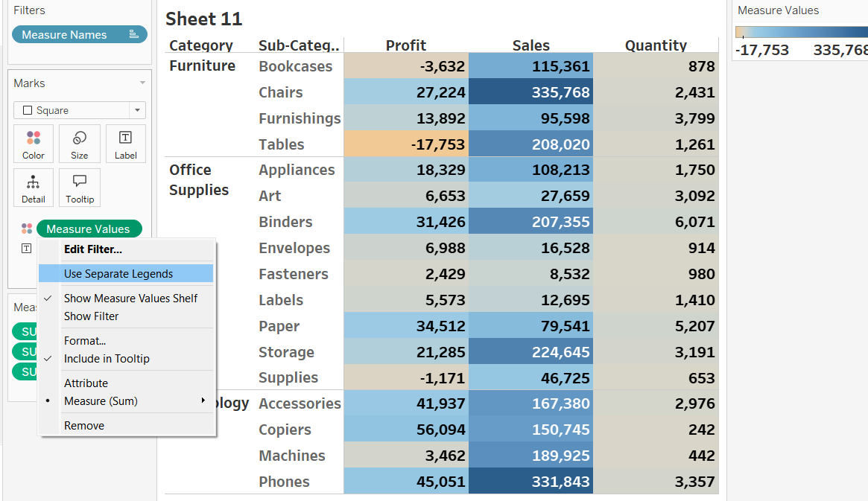Click the Measure Values green pill
The height and width of the screenshot is (501, 868).
coord(88,229)
